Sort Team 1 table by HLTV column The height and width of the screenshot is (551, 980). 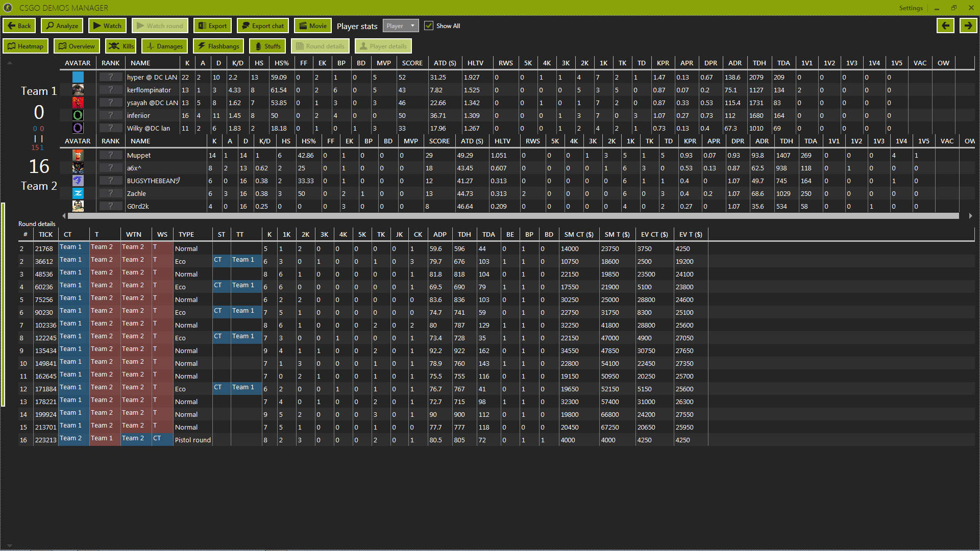[475, 63]
